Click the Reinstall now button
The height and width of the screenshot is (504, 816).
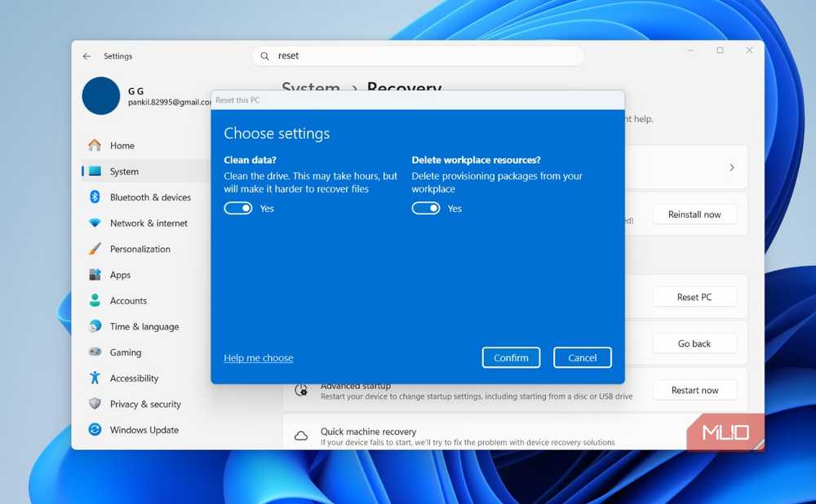tap(694, 214)
